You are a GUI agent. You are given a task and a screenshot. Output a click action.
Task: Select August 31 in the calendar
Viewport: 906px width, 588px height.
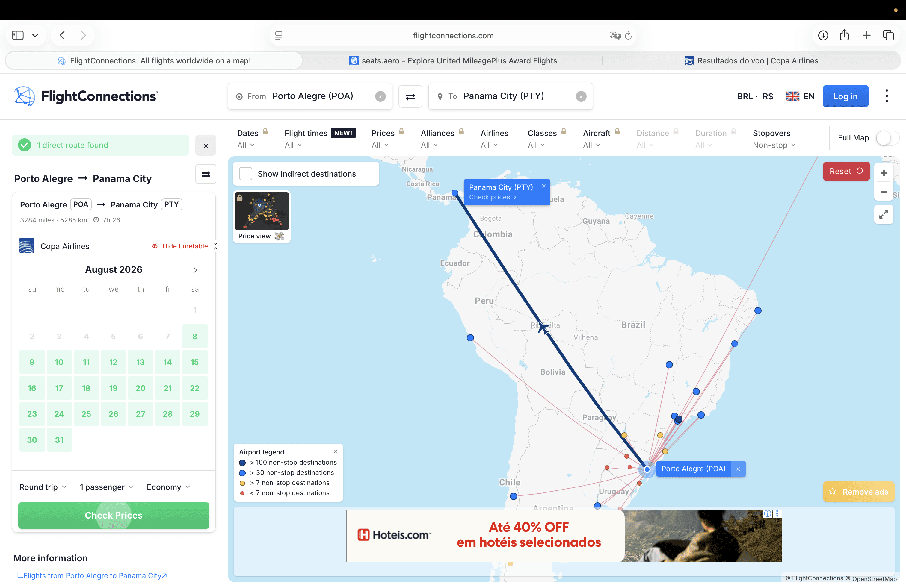(x=59, y=440)
